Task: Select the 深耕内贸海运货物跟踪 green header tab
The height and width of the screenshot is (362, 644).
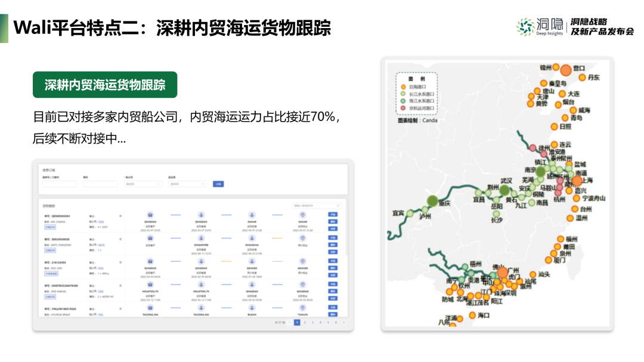Action: pyautogui.click(x=106, y=85)
